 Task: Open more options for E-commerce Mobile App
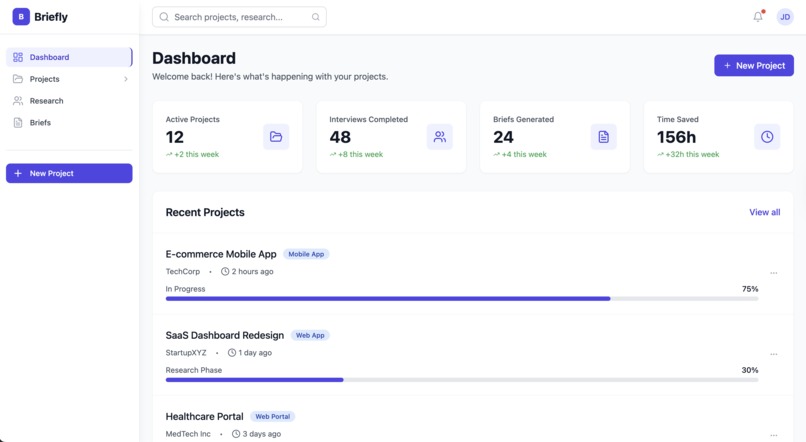[774, 273]
